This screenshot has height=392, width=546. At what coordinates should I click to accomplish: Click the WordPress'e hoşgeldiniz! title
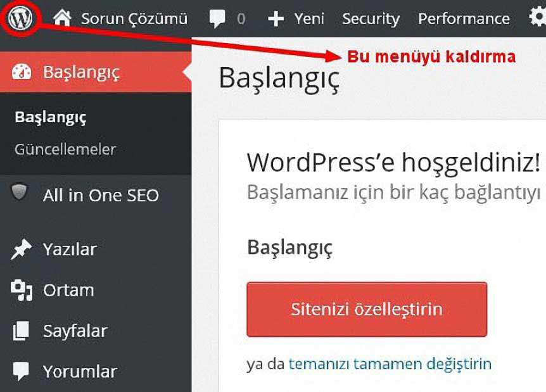tap(394, 163)
